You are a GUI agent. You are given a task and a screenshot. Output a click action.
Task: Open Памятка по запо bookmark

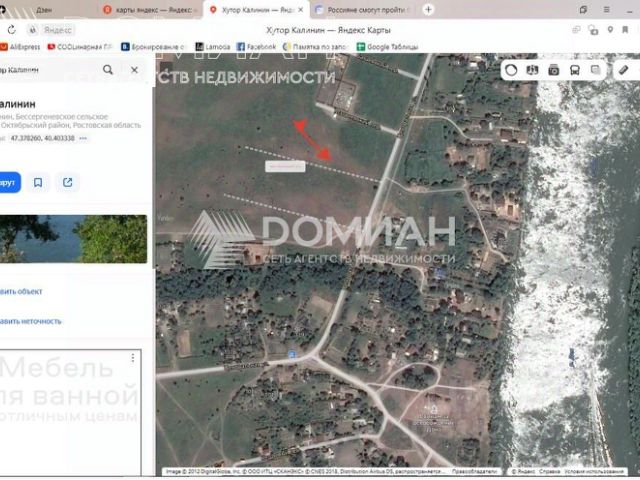316,47
